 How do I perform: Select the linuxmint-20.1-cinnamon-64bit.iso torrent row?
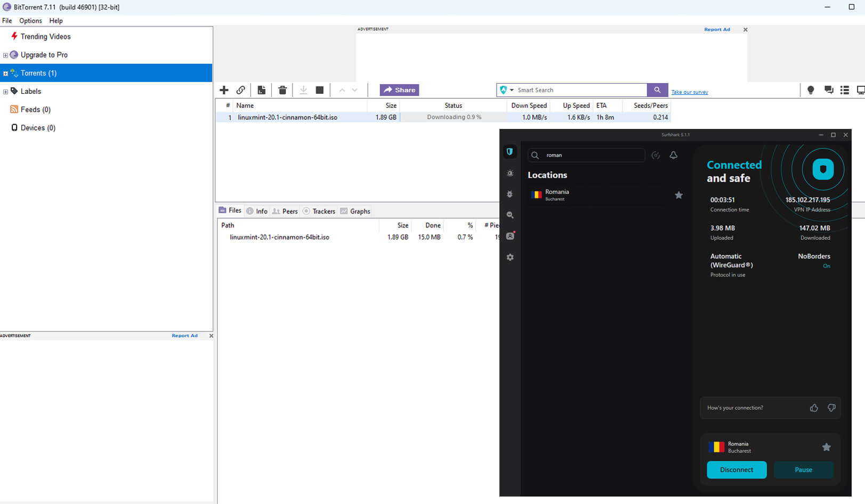pyautogui.click(x=442, y=117)
